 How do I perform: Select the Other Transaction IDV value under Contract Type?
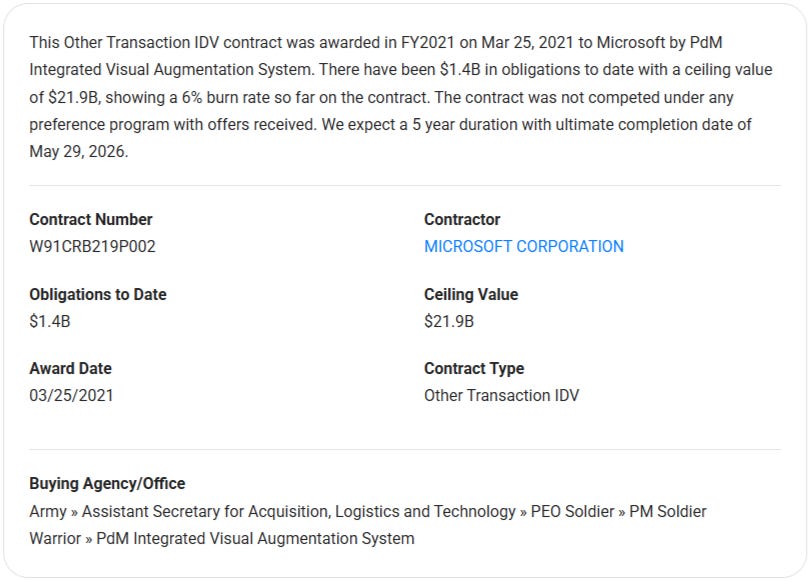pos(501,395)
